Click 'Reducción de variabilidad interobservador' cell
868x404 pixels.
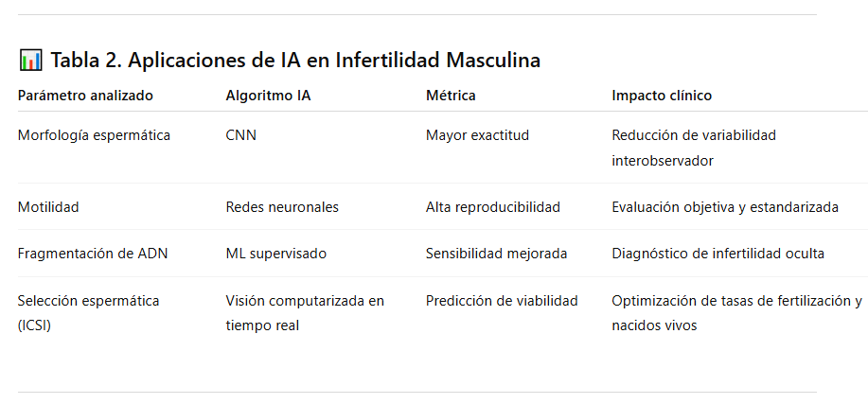(x=694, y=148)
